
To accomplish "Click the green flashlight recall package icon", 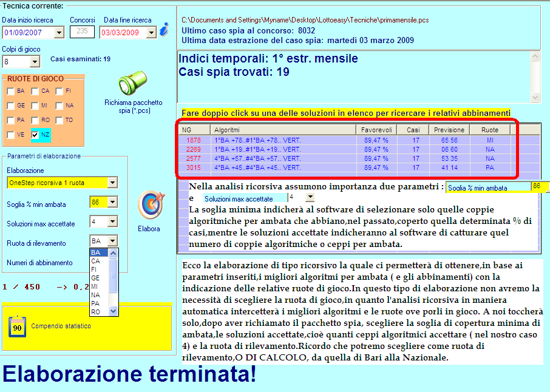I will pos(132,83).
